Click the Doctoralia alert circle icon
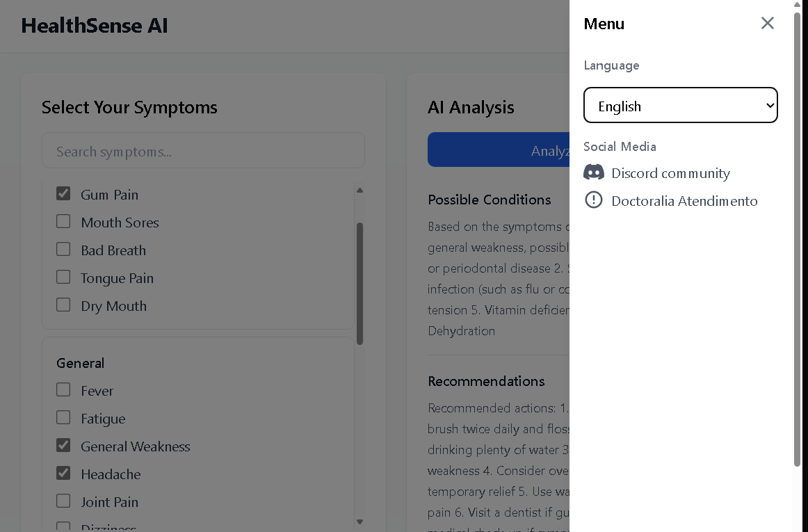 (x=594, y=200)
